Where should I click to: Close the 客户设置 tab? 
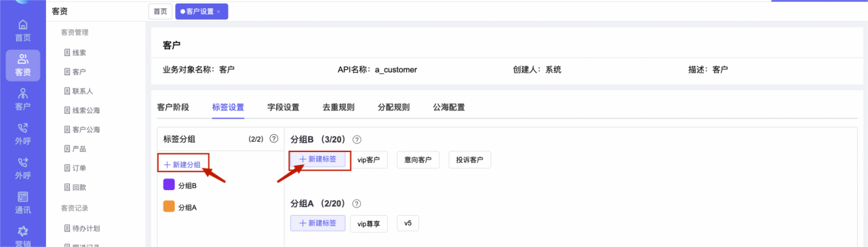tap(218, 12)
